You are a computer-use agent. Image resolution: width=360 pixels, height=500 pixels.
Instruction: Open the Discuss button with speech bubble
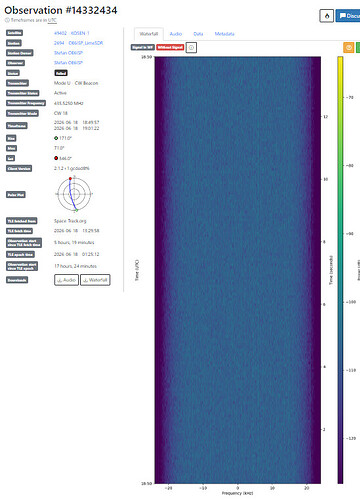(x=348, y=16)
